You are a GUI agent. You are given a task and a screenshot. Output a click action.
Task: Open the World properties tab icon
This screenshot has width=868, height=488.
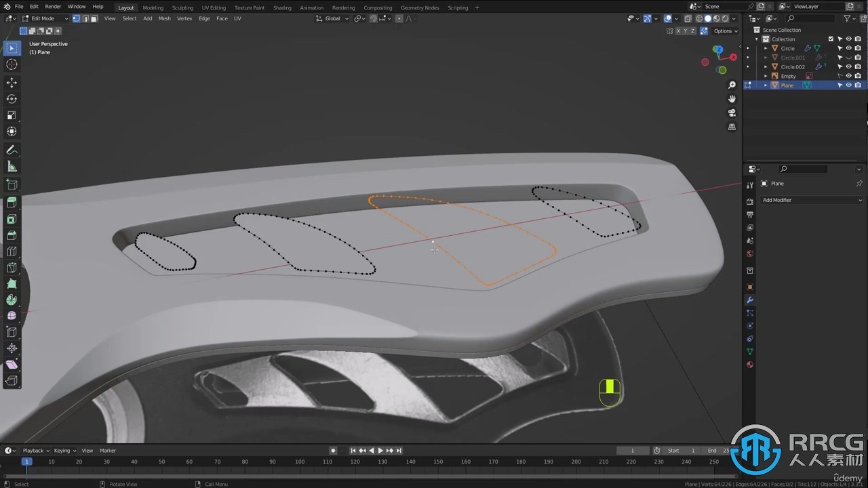pyautogui.click(x=749, y=253)
